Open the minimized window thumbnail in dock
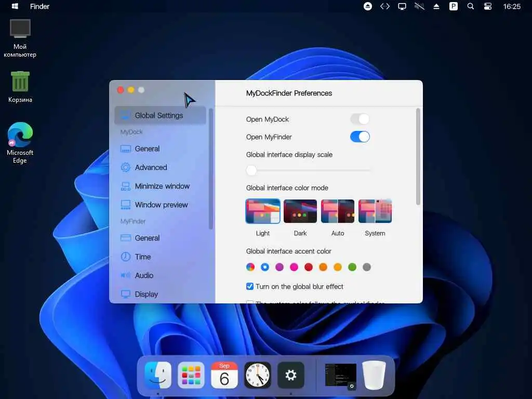This screenshot has height=399, width=532. click(x=341, y=375)
